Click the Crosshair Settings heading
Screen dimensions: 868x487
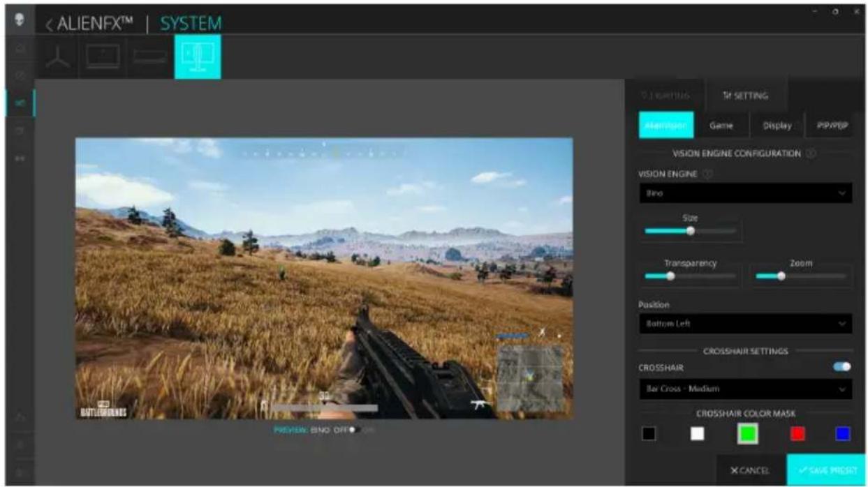click(x=745, y=352)
